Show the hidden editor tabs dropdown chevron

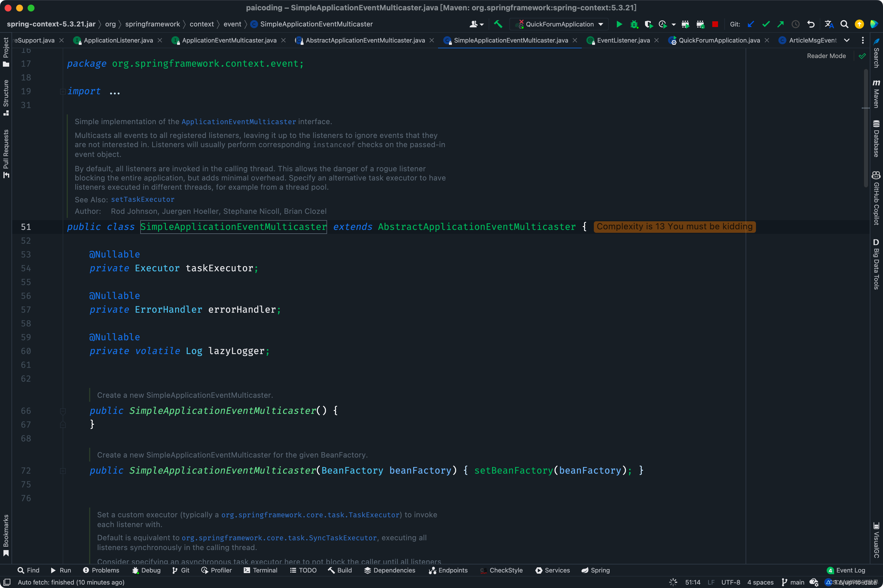[x=846, y=40]
